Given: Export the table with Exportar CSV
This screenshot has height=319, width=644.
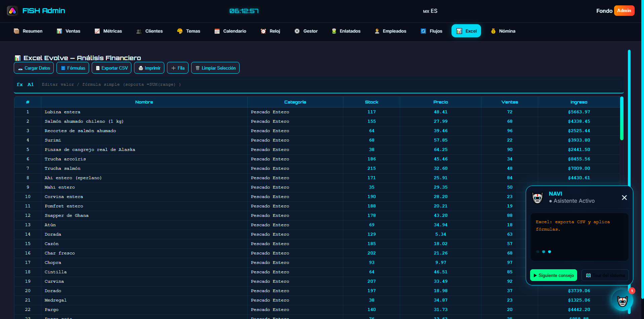Looking at the screenshot, I should [112, 68].
